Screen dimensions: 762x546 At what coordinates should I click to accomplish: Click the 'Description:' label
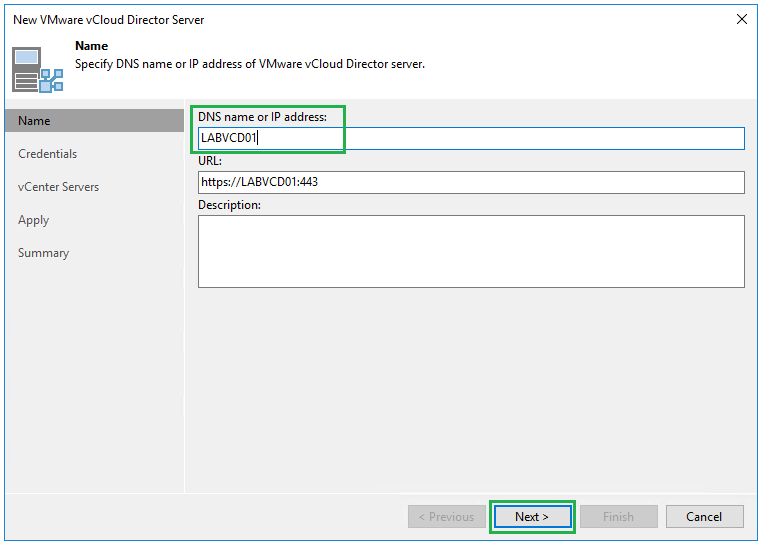(229, 205)
